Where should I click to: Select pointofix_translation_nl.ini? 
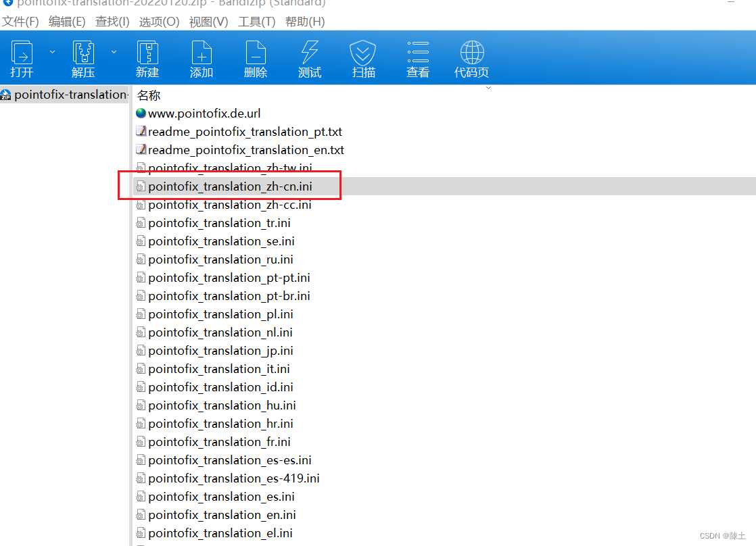(x=220, y=333)
